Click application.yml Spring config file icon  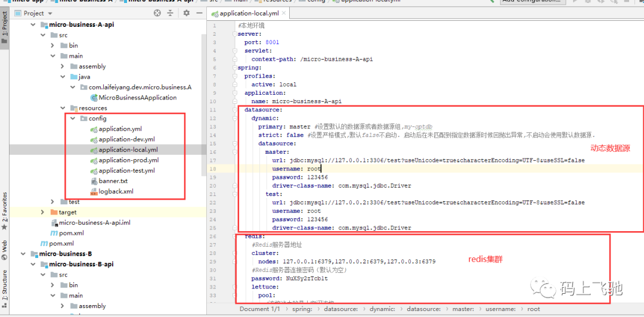pos(94,129)
